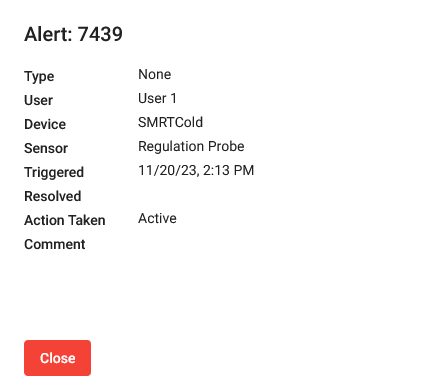Close the alert details dialog
The width and height of the screenshot is (432, 391).
pyautogui.click(x=57, y=358)
